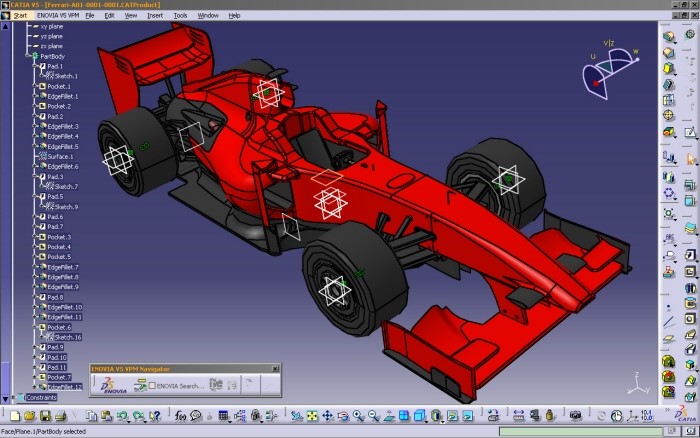Viewport: 700px width, 438px height.
Task: Select EdgeFillet.6 in the specification tree
Action: pyautogui.click(x=62, y=166)
